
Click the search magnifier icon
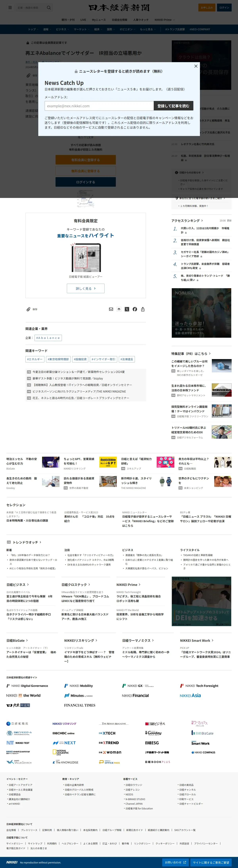coord(49,7)
